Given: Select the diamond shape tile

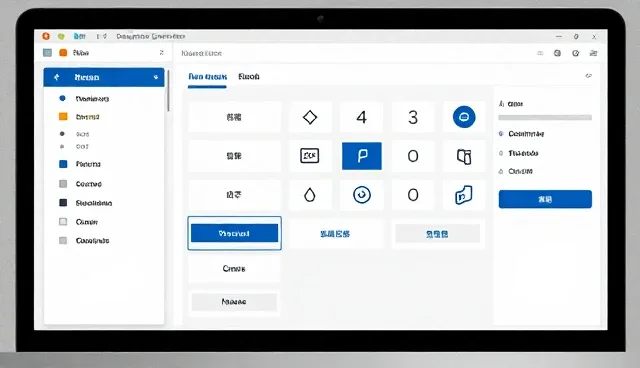Looking at the screenshot, I should pyautogui.click(x=310, y=117).
